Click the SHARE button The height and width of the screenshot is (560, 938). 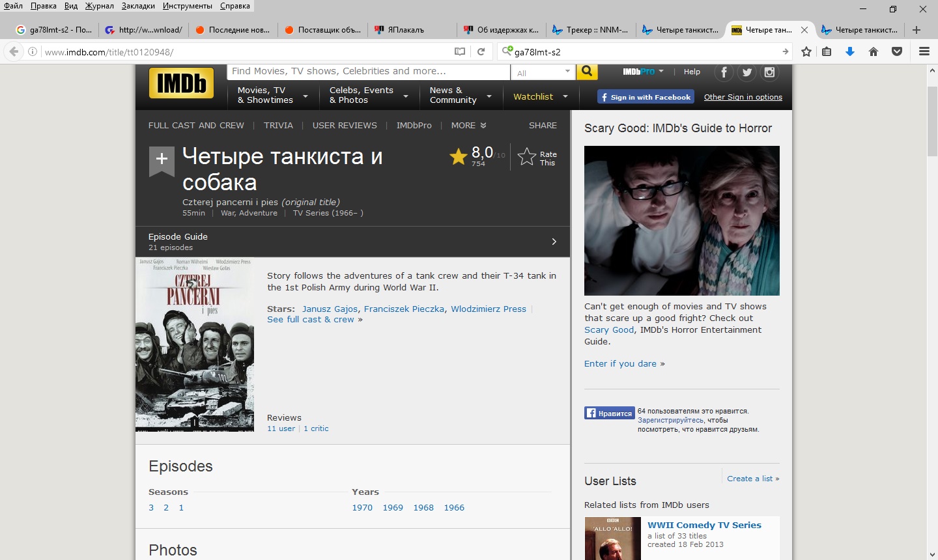click(x=543, y=125)
